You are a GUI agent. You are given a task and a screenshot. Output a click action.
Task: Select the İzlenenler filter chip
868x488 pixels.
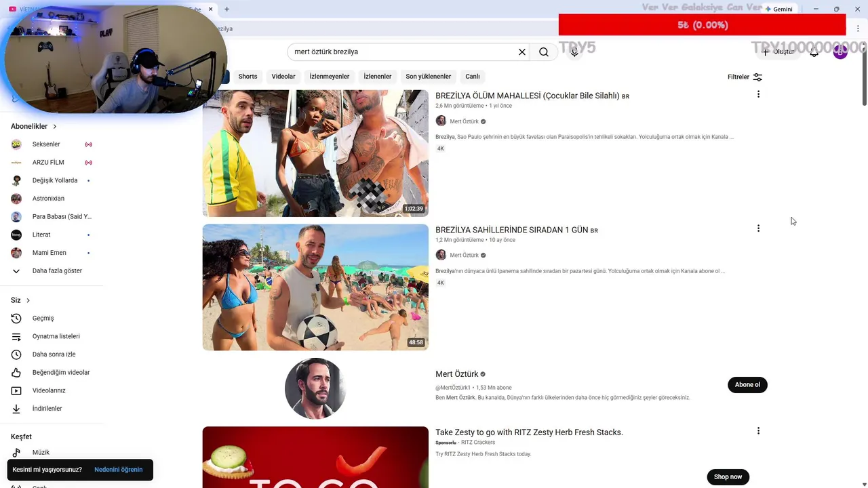(x=378, y=77)
